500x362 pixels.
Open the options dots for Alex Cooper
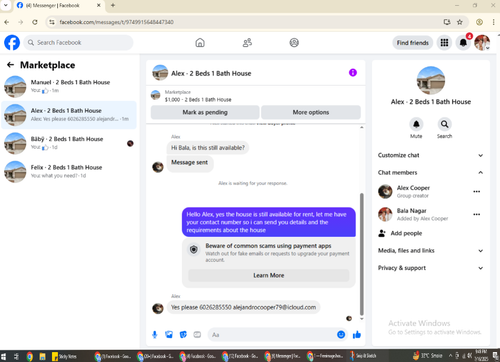coord(477,192)
